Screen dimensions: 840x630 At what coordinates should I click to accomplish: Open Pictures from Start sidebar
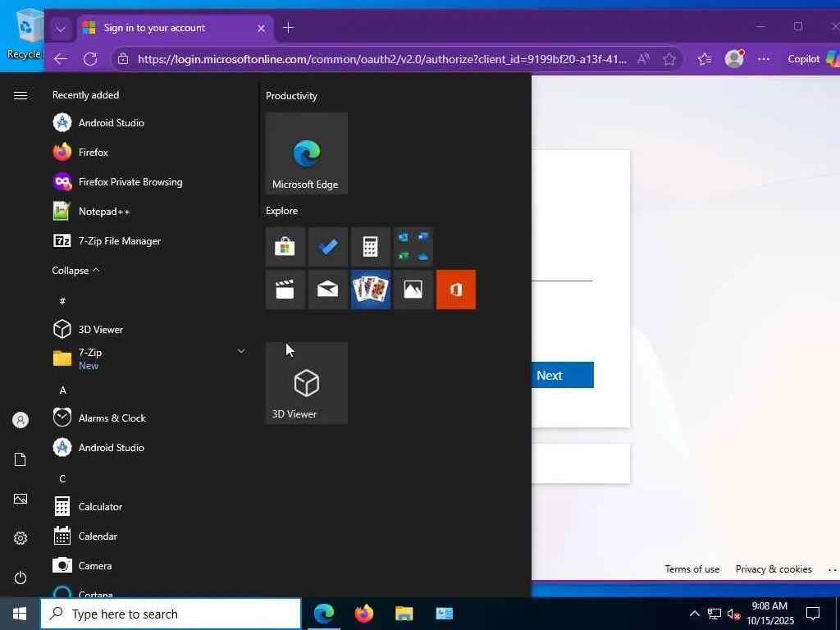(x=21, y=499)
